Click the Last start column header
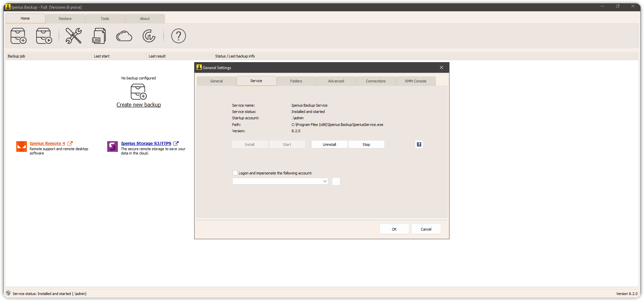Screen dimensions: 644x301 119,56
